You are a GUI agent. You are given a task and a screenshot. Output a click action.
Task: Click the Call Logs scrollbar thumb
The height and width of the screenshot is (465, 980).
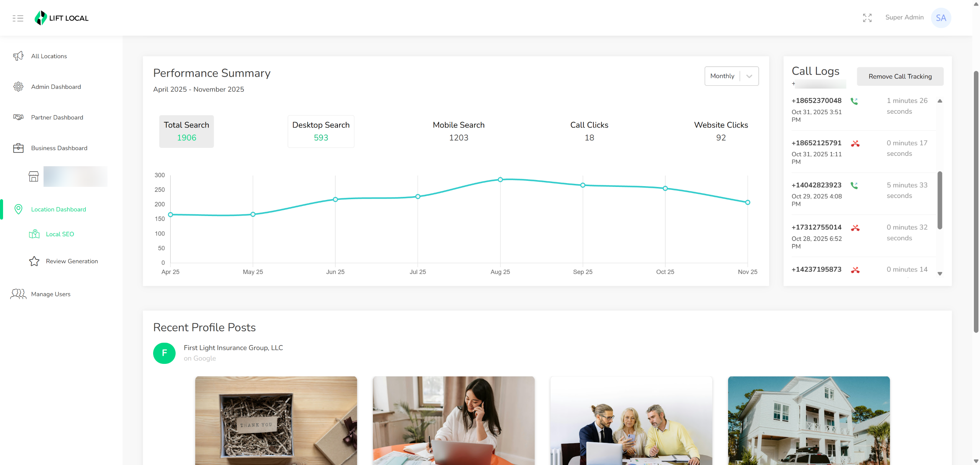939,200
